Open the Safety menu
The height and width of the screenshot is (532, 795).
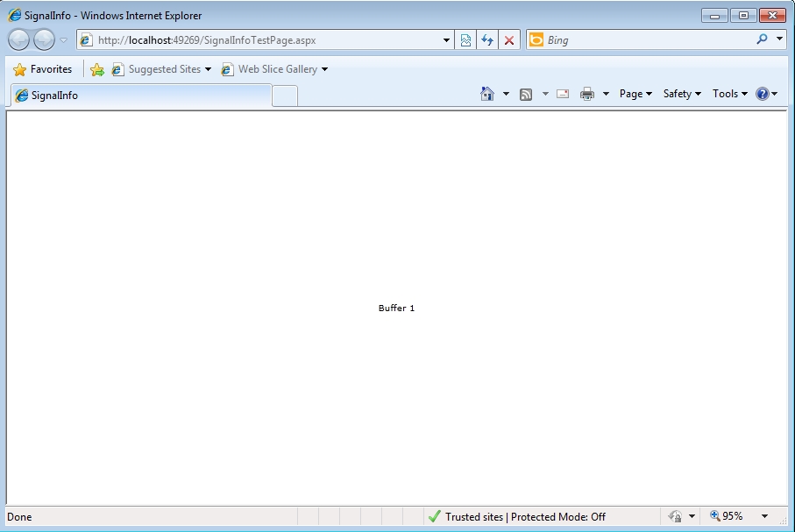coord(681,94)
